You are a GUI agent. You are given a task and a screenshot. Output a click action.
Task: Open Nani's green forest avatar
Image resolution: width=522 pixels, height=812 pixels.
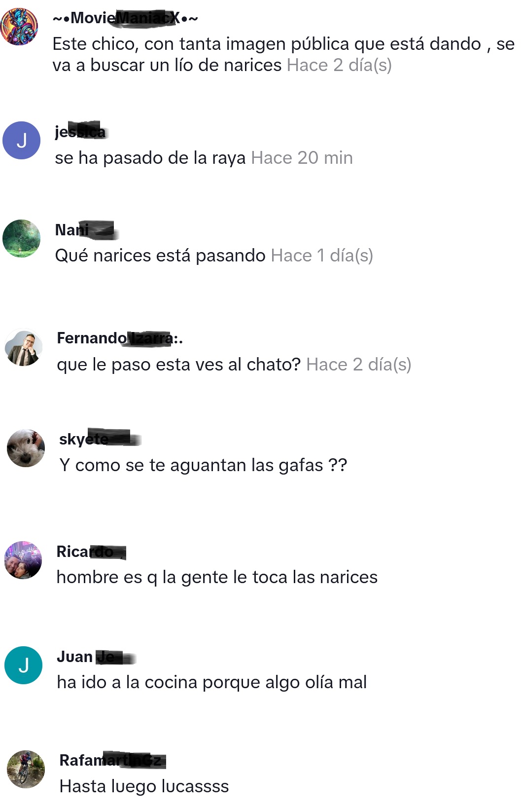coord(22,239)
